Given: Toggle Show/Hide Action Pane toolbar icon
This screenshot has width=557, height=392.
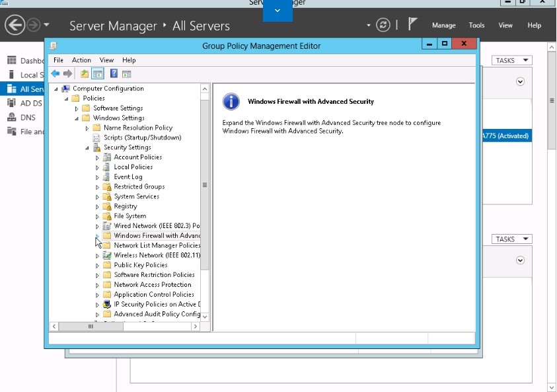Looking at the screenshot, I should pyautogui.click(x=126, y=74).
